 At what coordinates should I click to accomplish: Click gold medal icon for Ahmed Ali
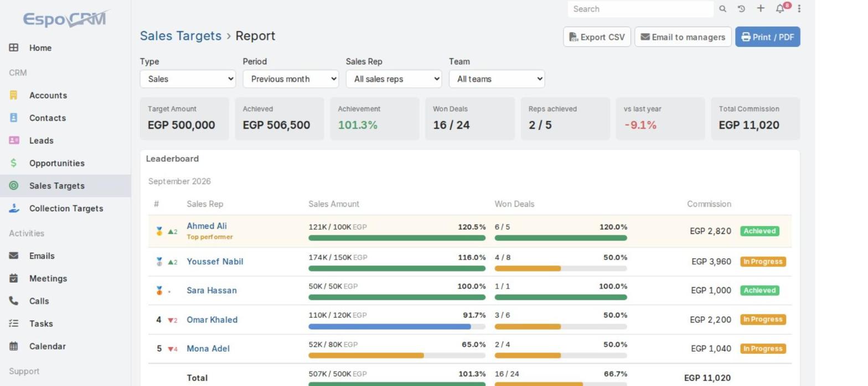coord(159,232)
